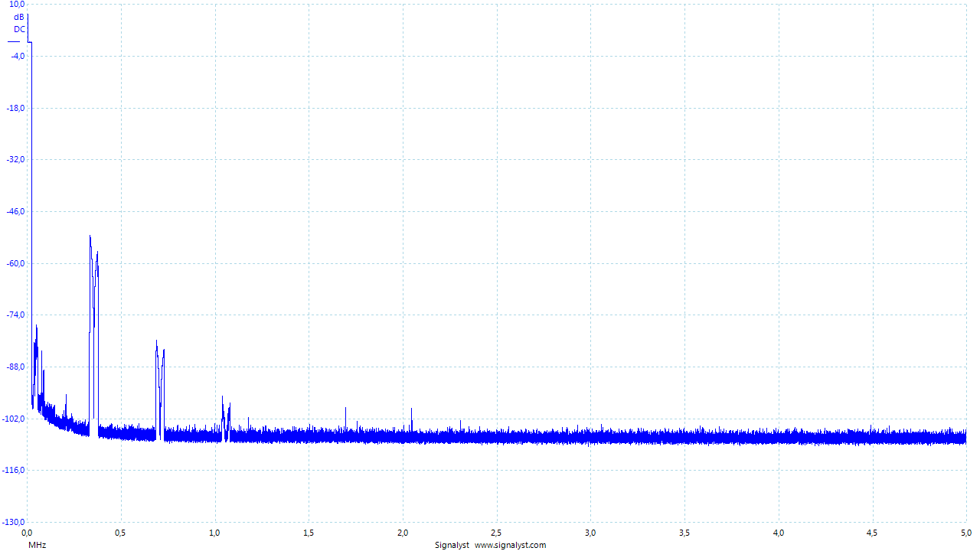Click the 4,0 MHz frequency tick label
The height and width of the screenshot is (551, 980).
click(x=779, y=532)
